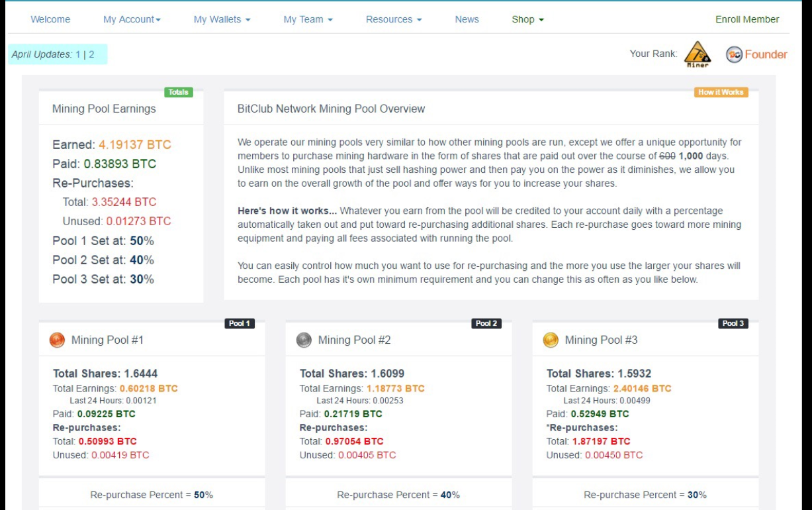The height and width of the screenshot is (510, 812).
Task: Open the Shop dropdown menu
Action: coord(528,19)
